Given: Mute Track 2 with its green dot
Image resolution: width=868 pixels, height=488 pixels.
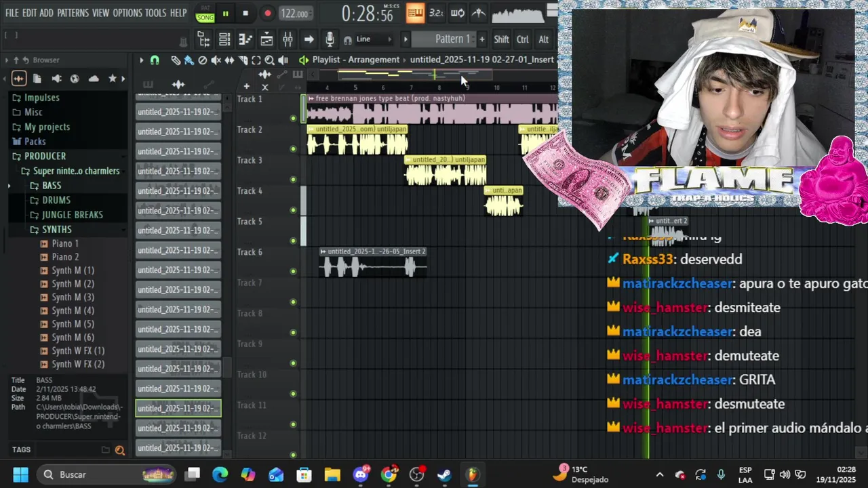Looking at the screenshot, I should tap(293, 148).
